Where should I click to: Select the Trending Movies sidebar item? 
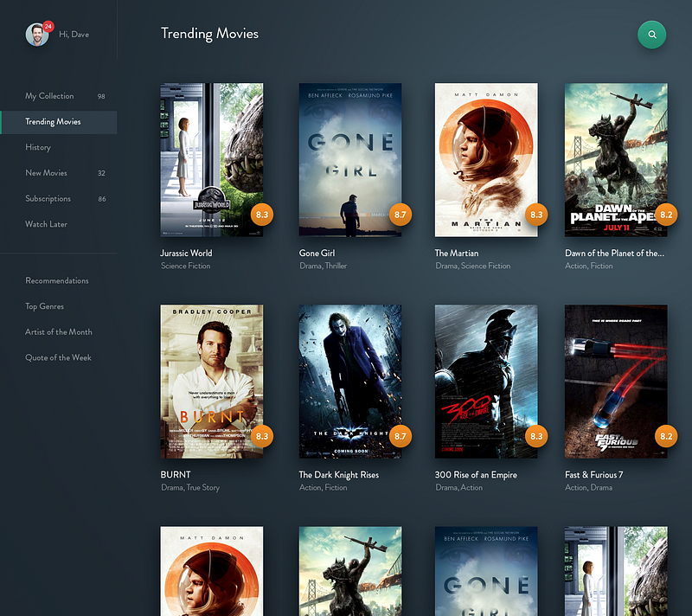pyautogui.click(x=59, y=122)
